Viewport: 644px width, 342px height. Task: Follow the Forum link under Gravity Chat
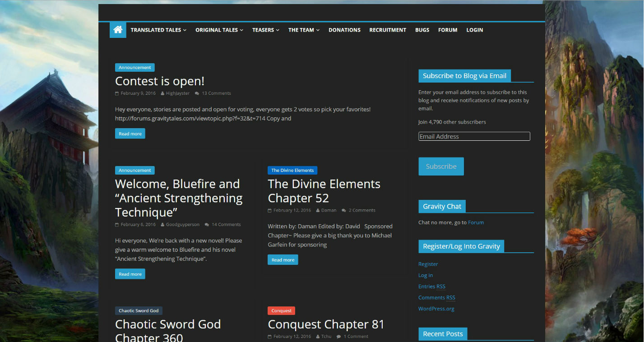pyautogui.click(x=476, y=222)
